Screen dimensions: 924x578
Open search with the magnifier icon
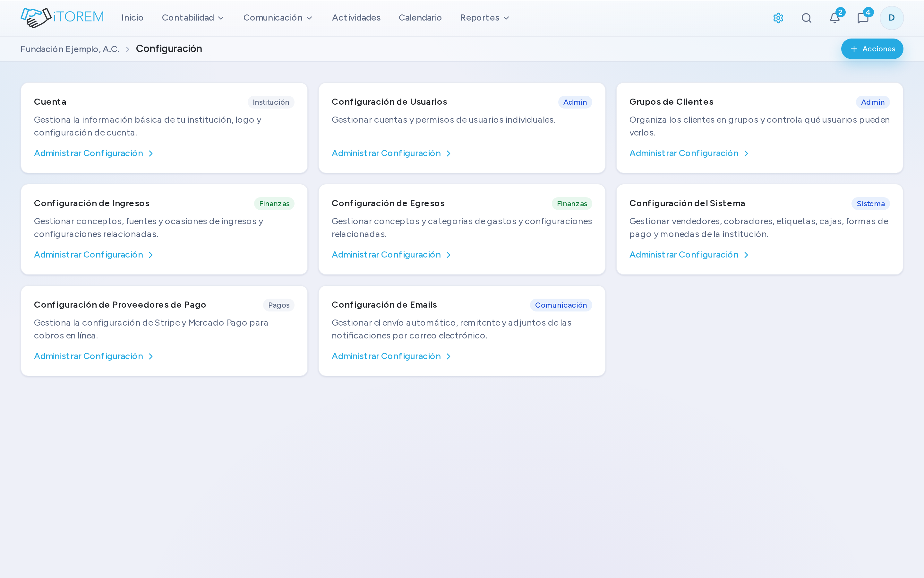pos(806,18)
